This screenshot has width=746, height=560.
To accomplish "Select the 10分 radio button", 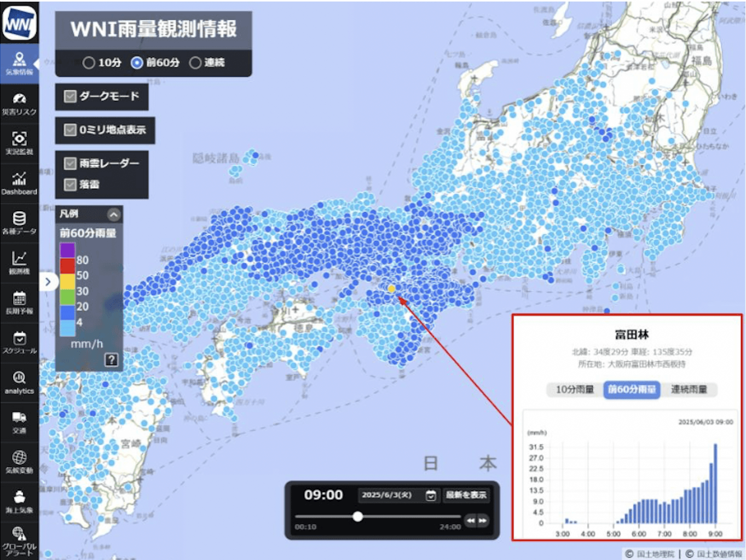I will coord(89,63).
